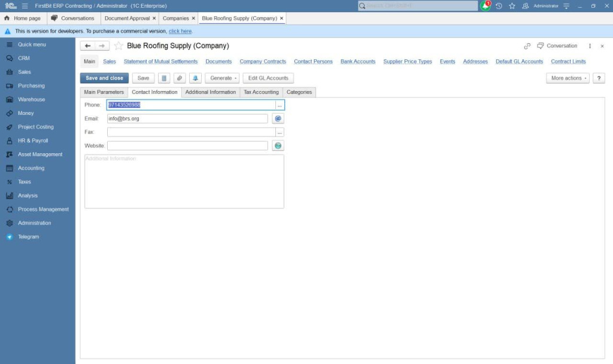Open the history clock icon
This screenshot has height=364, width=613.
tap(499, 6)
